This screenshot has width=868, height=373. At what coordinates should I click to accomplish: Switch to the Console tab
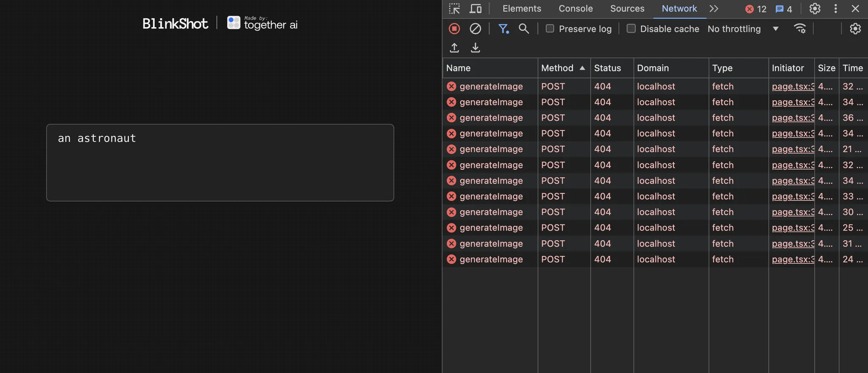click(576, 9)
